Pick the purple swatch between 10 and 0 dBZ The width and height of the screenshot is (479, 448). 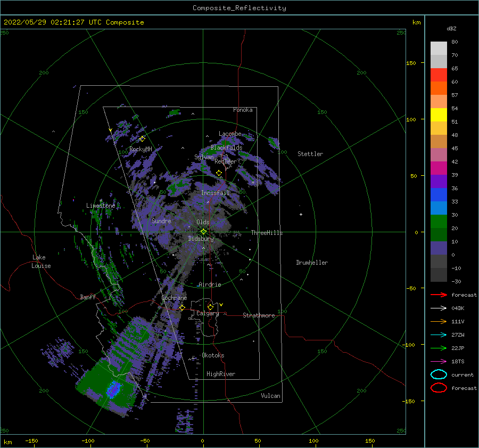point(439,248)
